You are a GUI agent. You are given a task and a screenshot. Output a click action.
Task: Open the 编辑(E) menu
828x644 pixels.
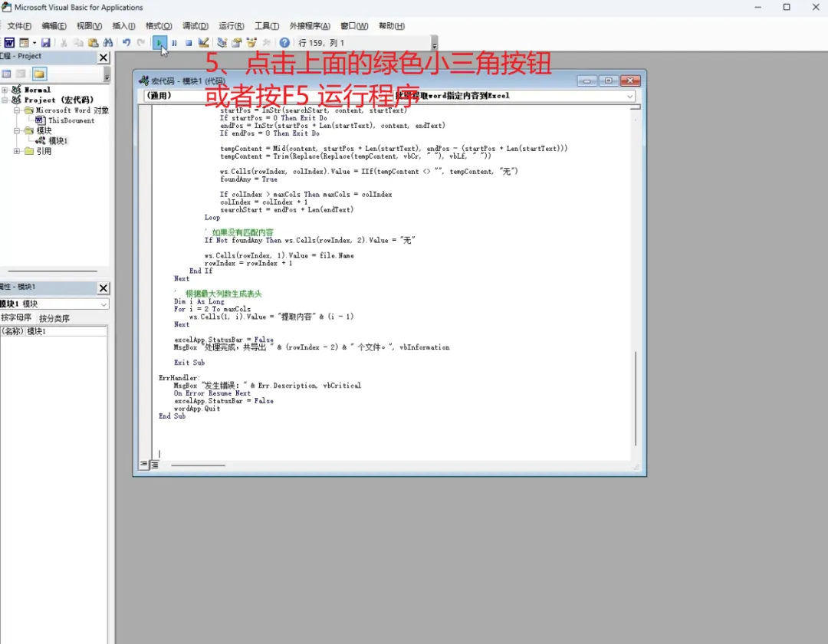54,26
